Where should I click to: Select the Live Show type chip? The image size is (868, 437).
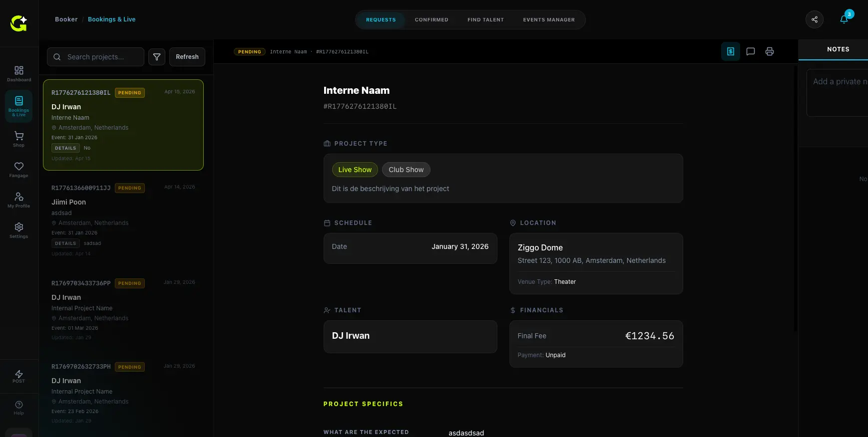(355, 170)
